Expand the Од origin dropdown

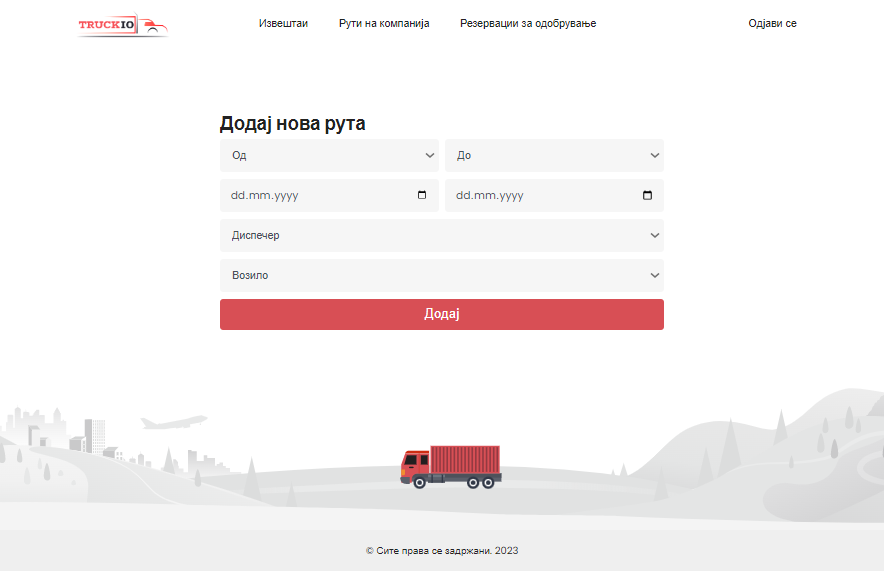coord(329,156)
